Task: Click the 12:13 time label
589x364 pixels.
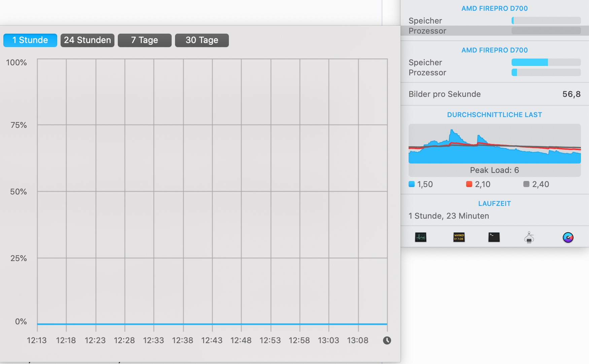Action: point(37,340)
